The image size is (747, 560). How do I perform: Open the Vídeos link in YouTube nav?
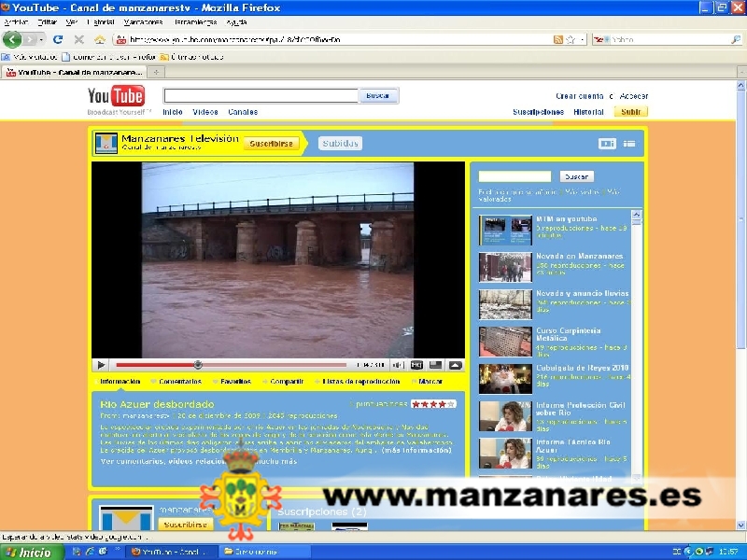(x=205, y=112)
